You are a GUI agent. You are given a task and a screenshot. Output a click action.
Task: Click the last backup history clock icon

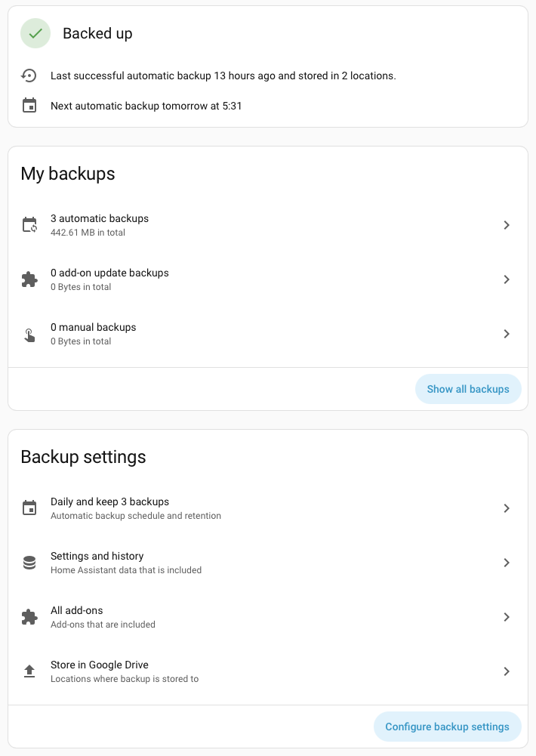29,76
